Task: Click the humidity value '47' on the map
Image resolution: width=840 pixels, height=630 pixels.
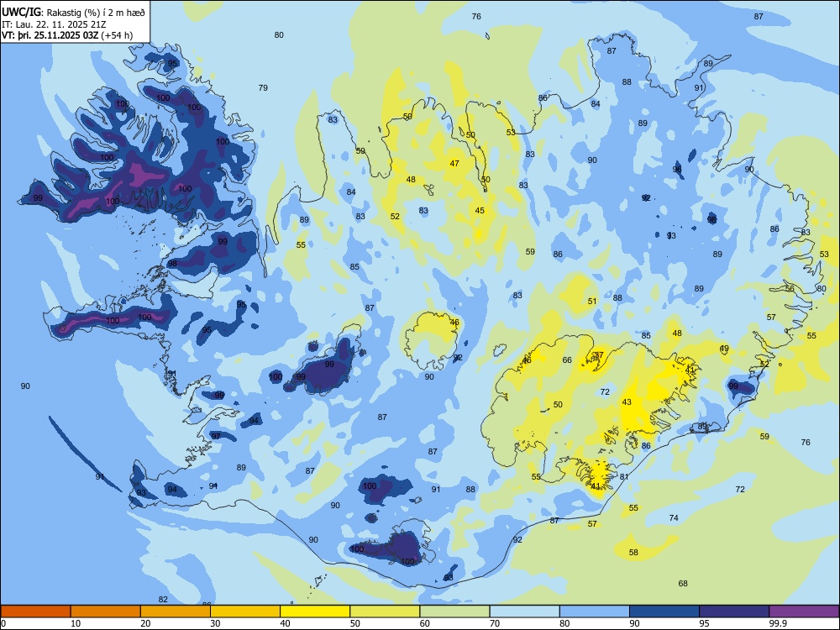Action: (x=454, y=164)
